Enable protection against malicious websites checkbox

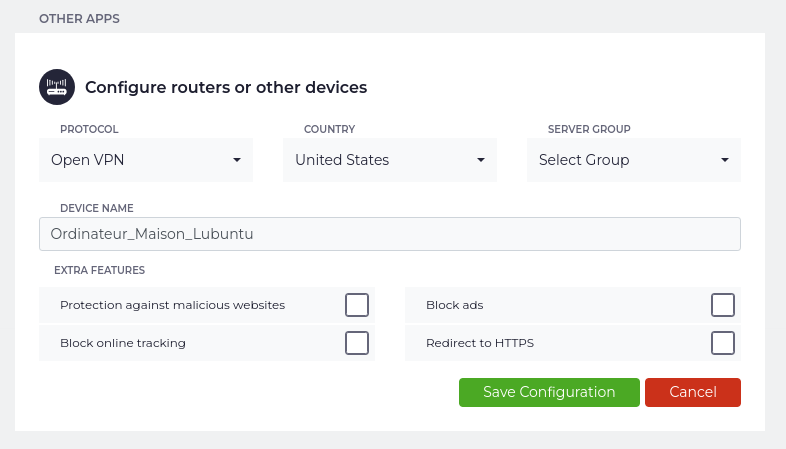(357, 305)
